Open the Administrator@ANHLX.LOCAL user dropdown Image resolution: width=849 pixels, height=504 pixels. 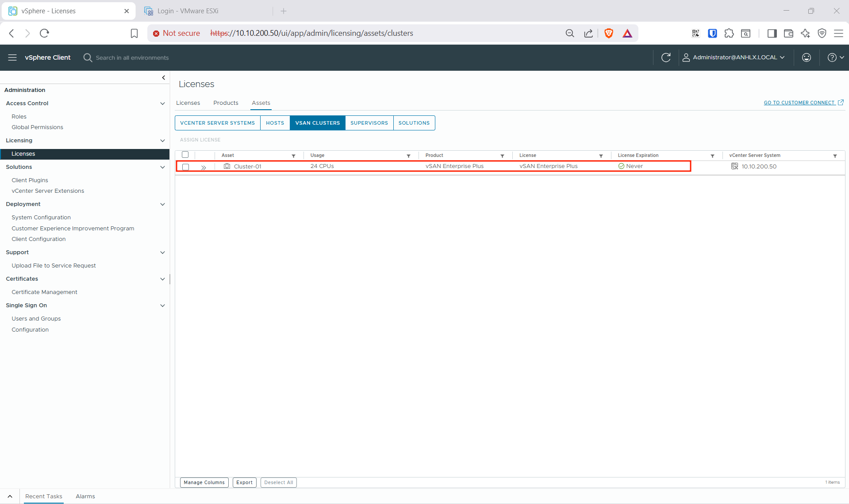click(x=734, y=57)
